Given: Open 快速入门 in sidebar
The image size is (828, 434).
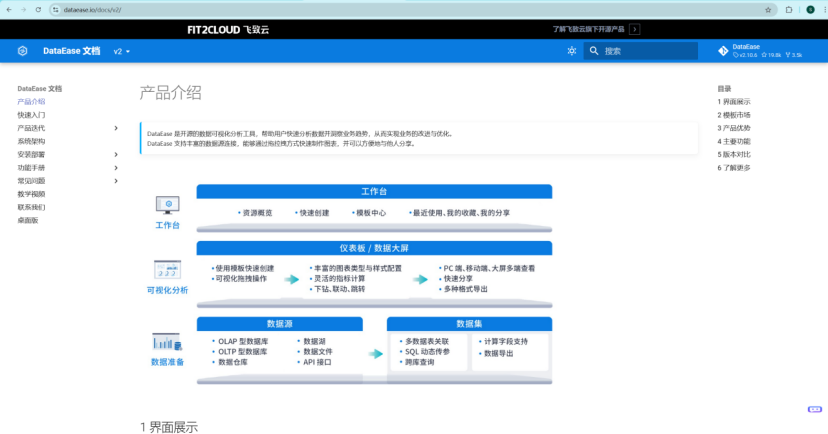Looking at the screenshot, I should coord(31,115).
